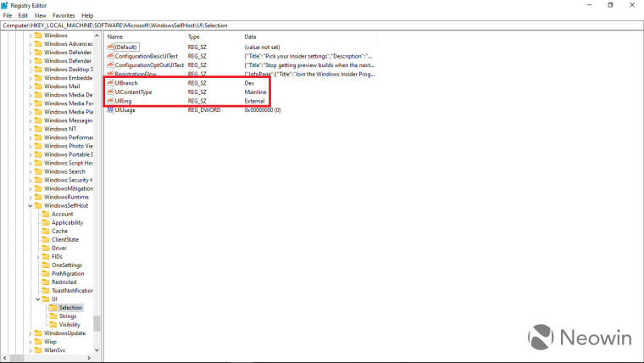Click the open Selection folder icon
Viewport: 644px width, 363px height.
click(x=53, y=308)
